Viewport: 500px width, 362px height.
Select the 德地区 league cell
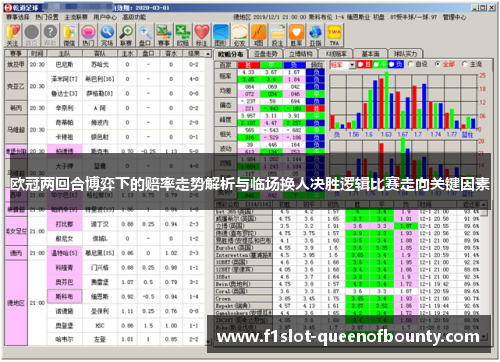coord(16,303)
